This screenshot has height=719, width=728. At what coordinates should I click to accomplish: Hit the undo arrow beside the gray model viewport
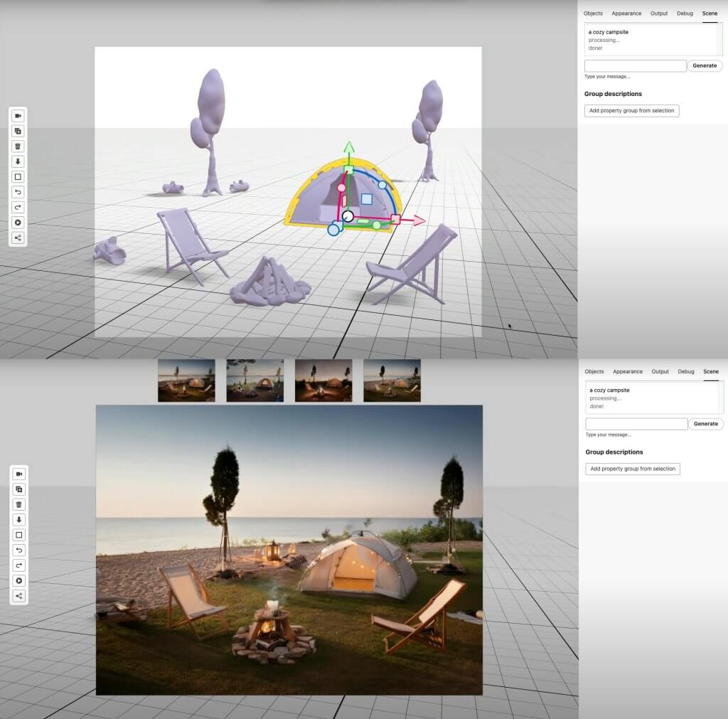pos(18,192)
